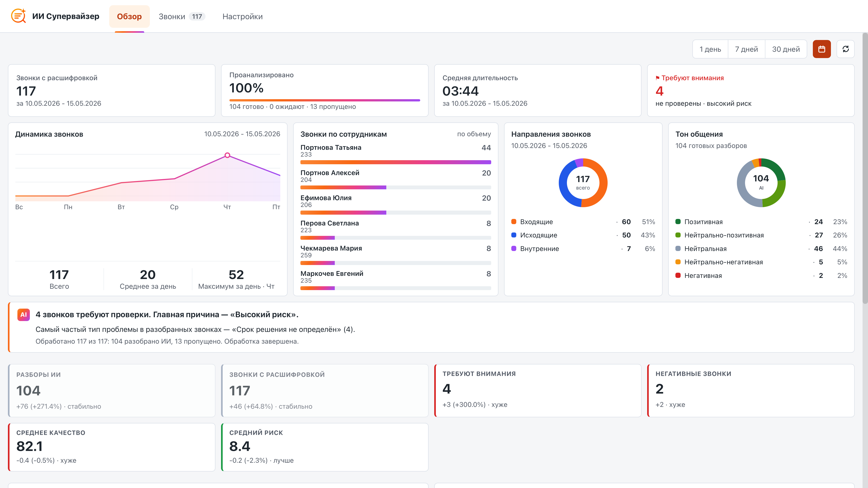This screenshot has height=488, width=868.
Task: Open the СРЕДНЕЕ КАЧЕСТВО metric card
Action: tap(111, 447)
